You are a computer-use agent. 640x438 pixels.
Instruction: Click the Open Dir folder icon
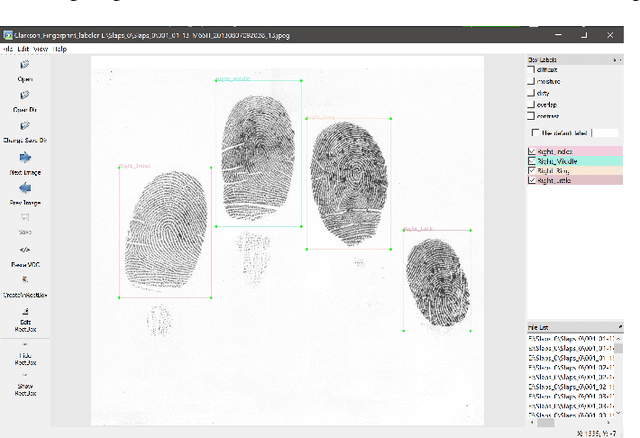(x=24, y=96)
